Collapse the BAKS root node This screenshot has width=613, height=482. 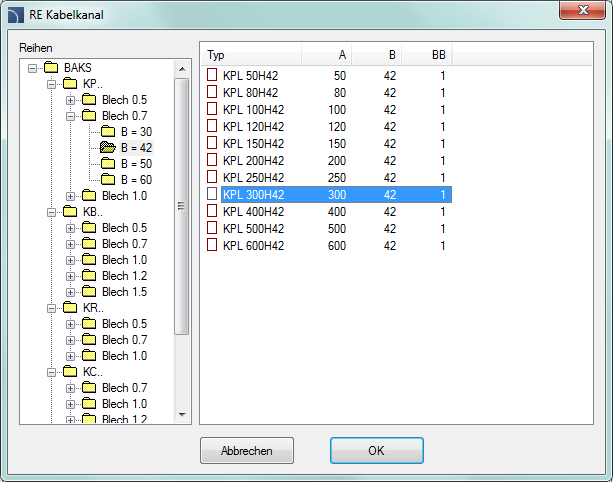click(x=33, y=68)
